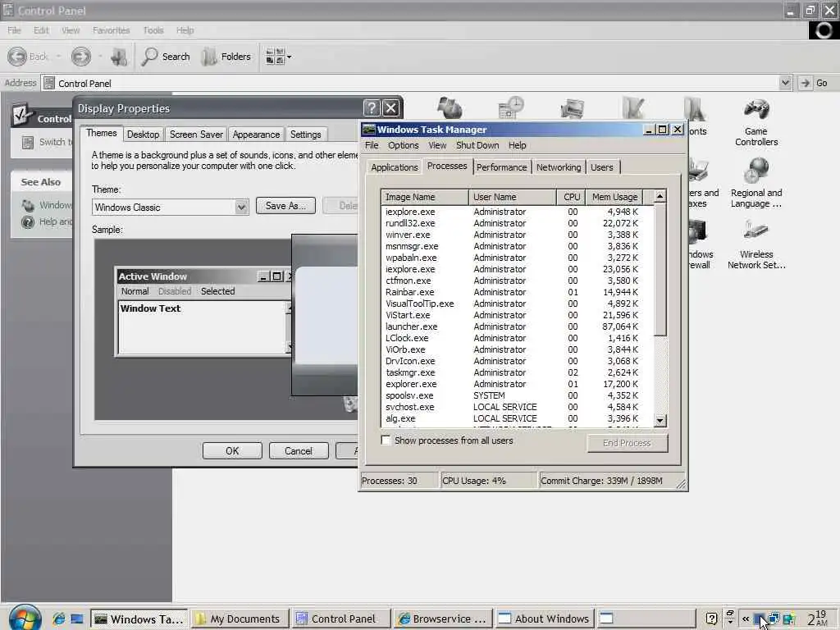Switch to the Applications tab
Image resolution: width=840 pixels, height=630 pixels.
[x=395, y=167]
